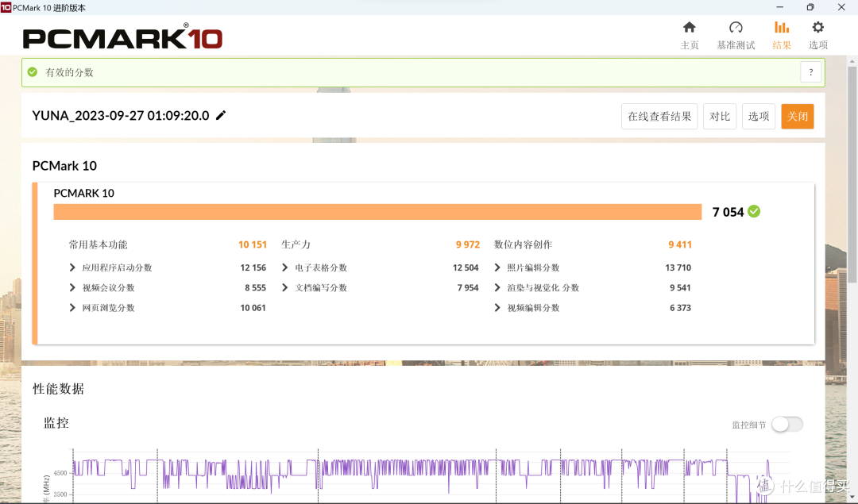Click the 数位内容创作 score 9 411

pyautogui.click(x=680, y=244)
